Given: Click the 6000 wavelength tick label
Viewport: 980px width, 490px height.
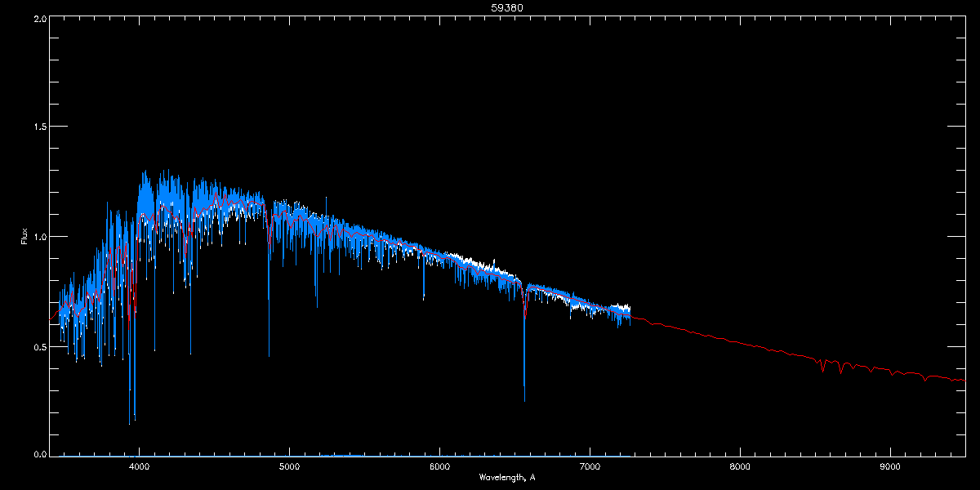Looking at the screenshot, I should (x=440, y=467).
